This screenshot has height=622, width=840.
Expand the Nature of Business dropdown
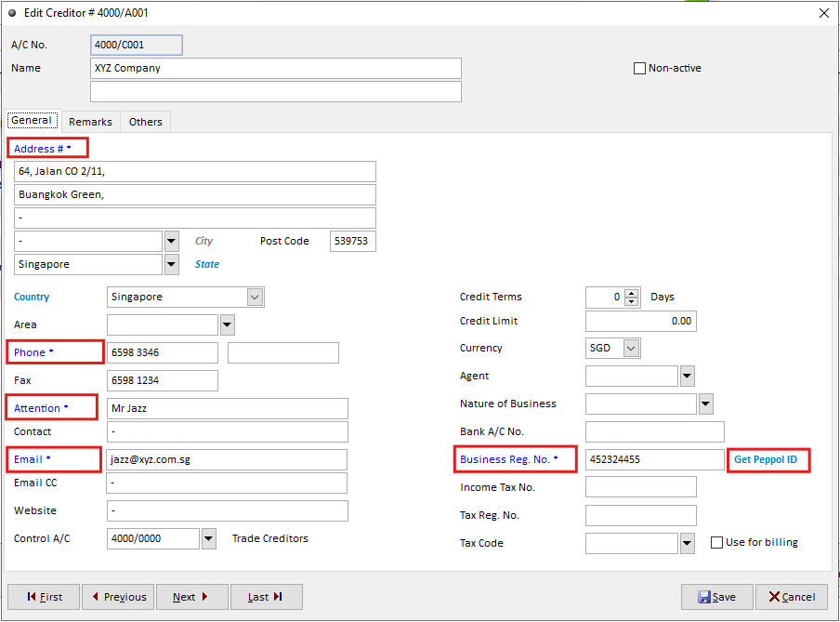point(706,404)
